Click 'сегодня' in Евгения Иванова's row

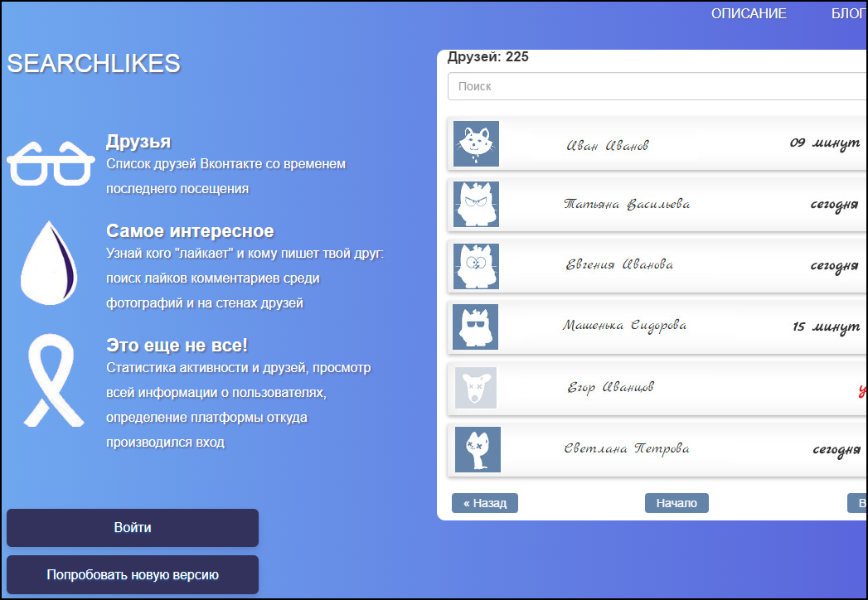click(x=834, y=266)
